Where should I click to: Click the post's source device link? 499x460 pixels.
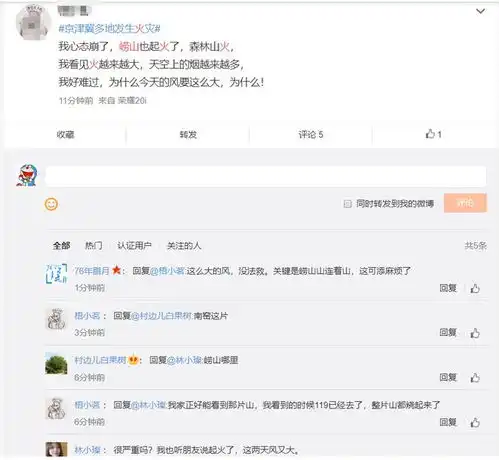point(132,101)
